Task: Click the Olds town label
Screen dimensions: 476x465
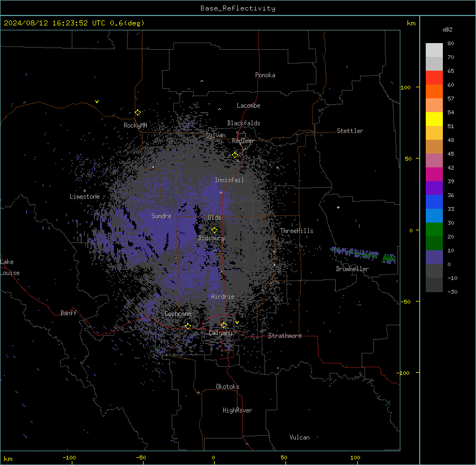Action: [x=214, y=218]
